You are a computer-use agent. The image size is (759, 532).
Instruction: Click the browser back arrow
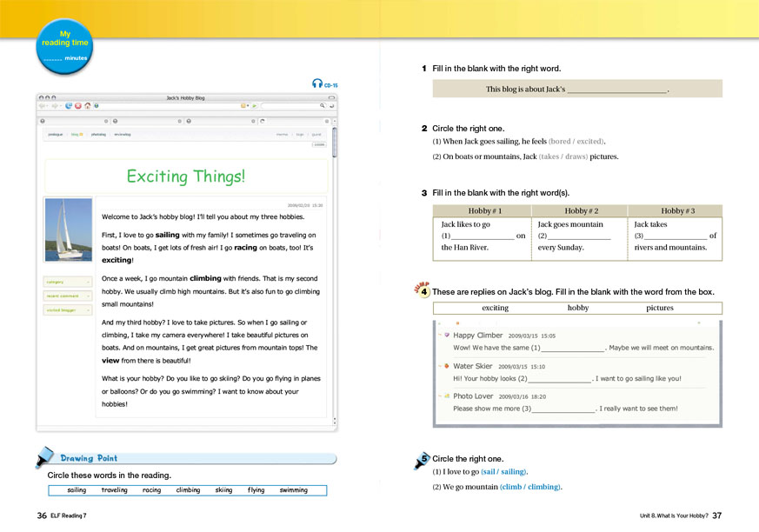point(42,106)
